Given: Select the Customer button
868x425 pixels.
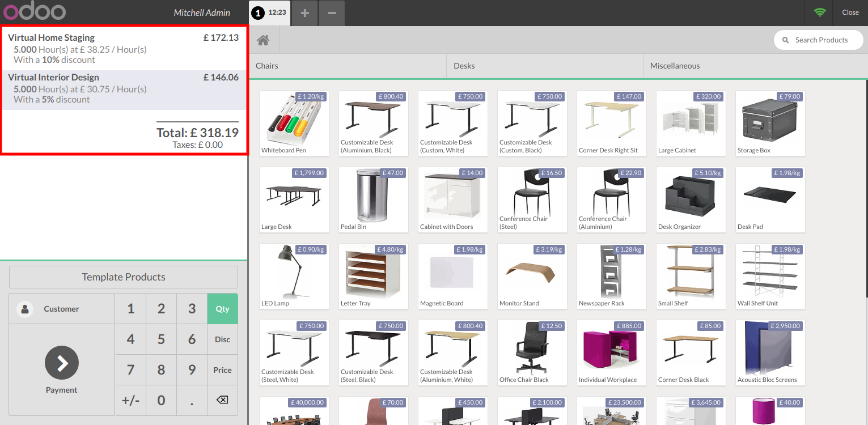Looking at the screenshot, I should (x=62, y=309).
